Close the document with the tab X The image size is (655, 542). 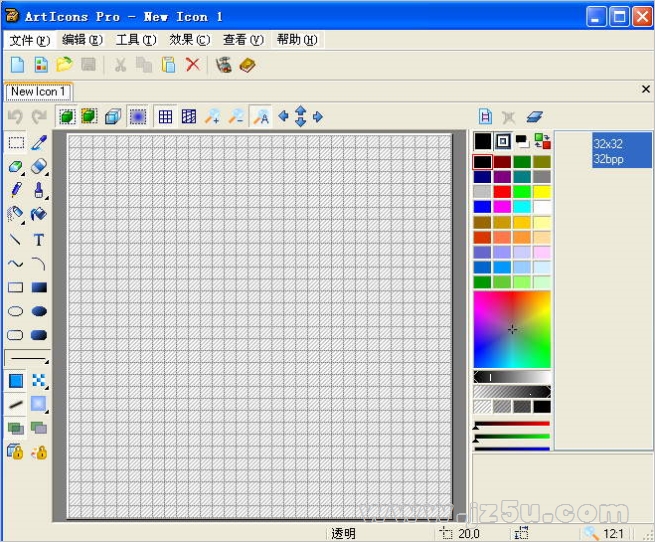pyautogui.click(x=645, y=89)
